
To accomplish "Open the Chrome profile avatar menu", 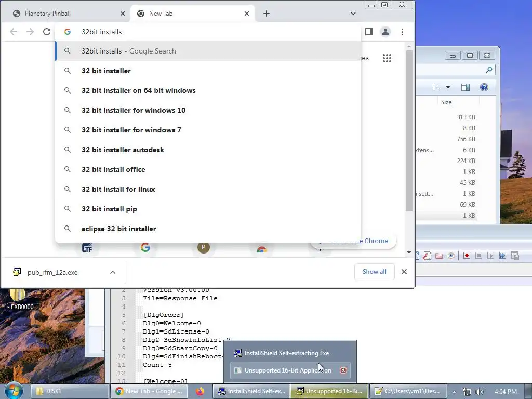I will [385, 32].
